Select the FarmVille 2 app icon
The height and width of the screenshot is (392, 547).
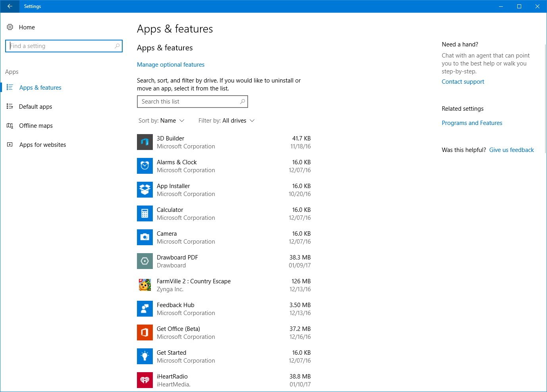point(145,285)
